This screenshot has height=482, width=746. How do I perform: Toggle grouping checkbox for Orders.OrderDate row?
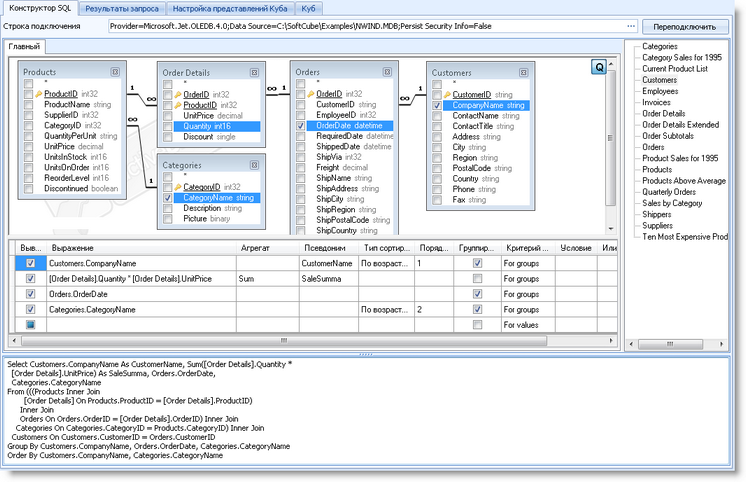(x=478, y=295)
